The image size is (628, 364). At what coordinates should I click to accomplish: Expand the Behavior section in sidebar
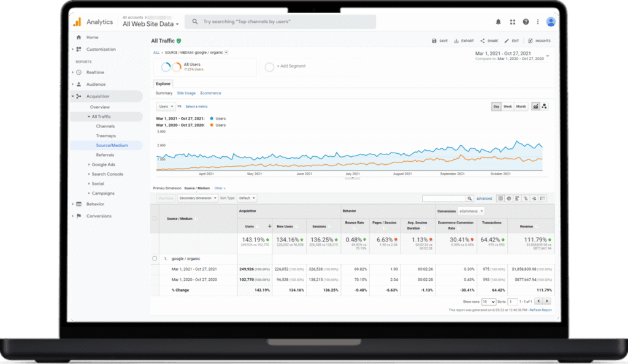point(95,204)
